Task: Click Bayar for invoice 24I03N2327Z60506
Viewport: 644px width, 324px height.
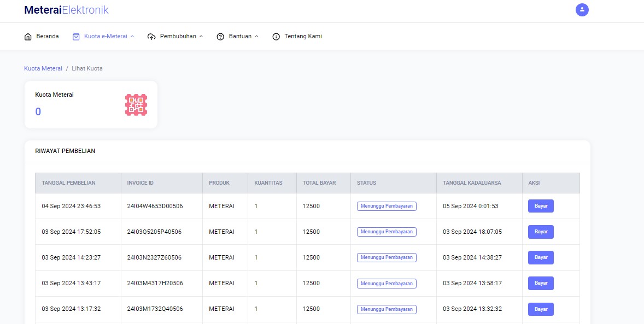Action: 541,257
